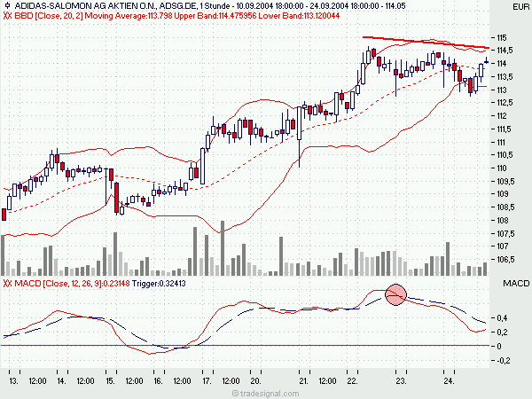Click the instrument symbol icon before ADIDAS-SALOMON title
The image size is (532, 399).
[x=7, y=5]
